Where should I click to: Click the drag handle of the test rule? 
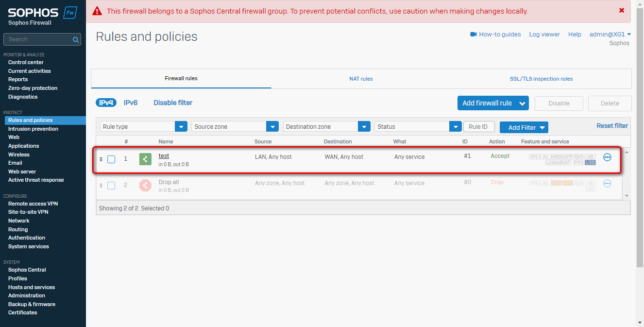point(101,159)
